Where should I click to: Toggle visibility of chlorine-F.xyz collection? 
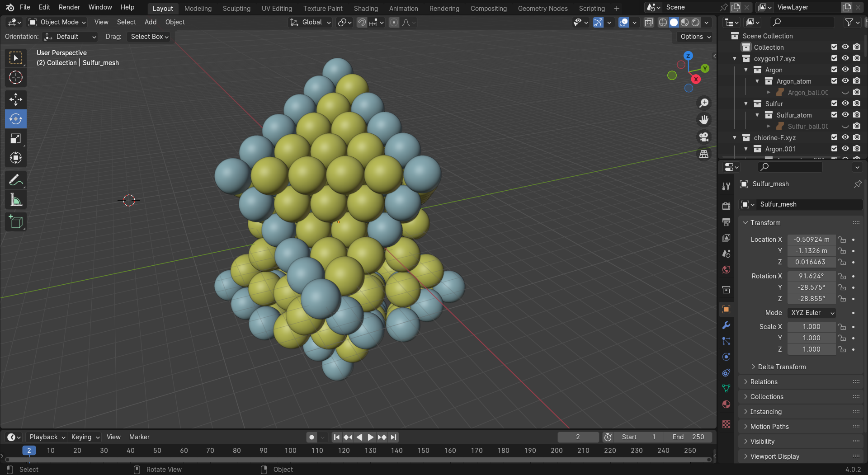845,137
